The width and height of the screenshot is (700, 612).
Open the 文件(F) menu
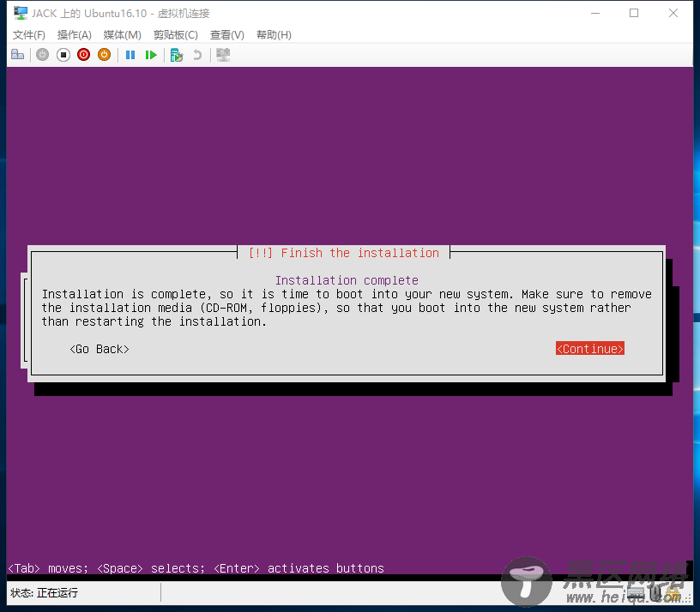[29, 35]
